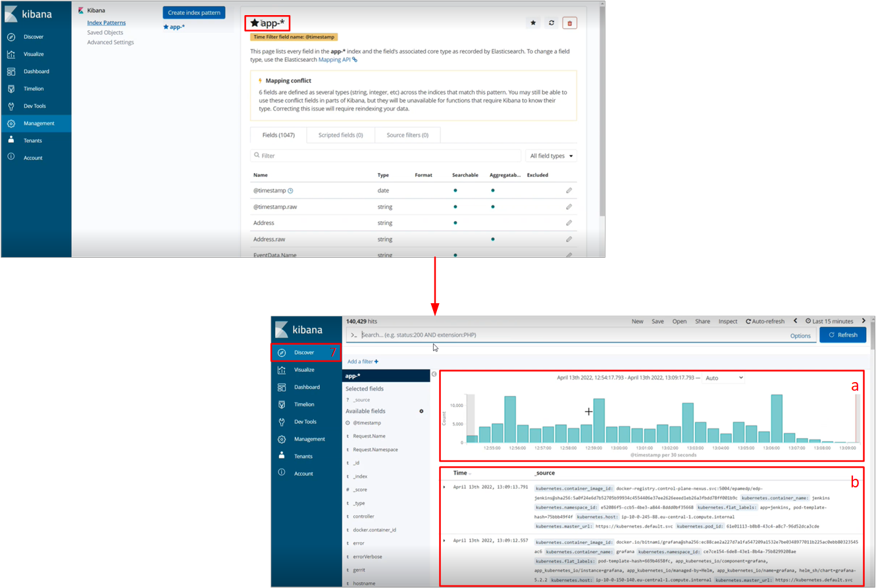This screenshot has height=588, width=876.
Task: Expand the log row at 13:09:12.557
Action: [444, 540]
